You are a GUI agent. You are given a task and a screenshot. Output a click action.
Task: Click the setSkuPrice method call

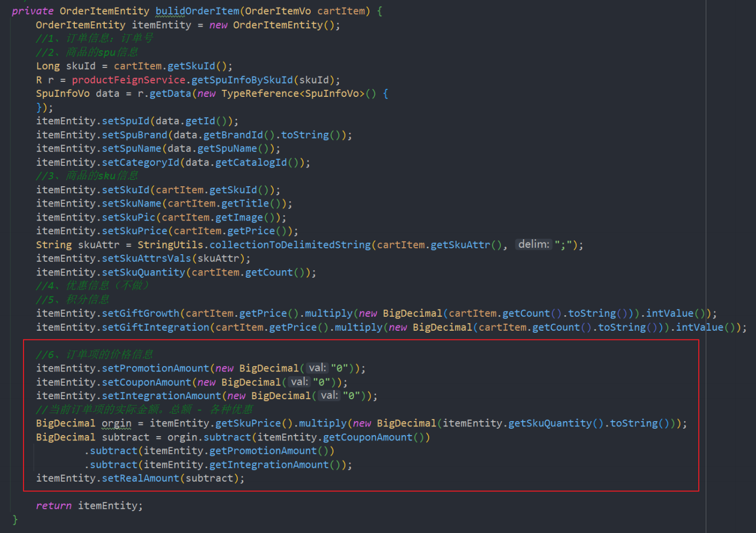click(x=135, y=231)
